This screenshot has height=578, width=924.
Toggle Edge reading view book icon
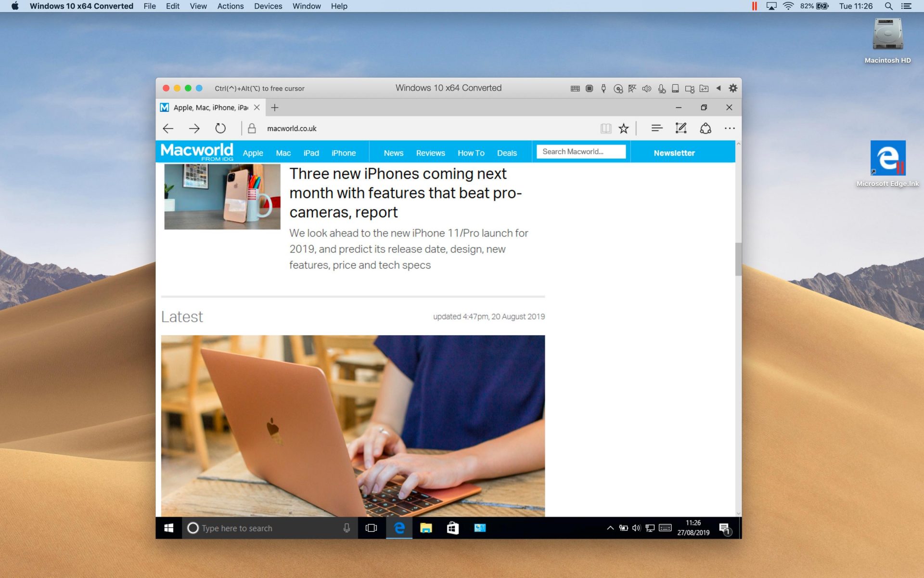606,128
